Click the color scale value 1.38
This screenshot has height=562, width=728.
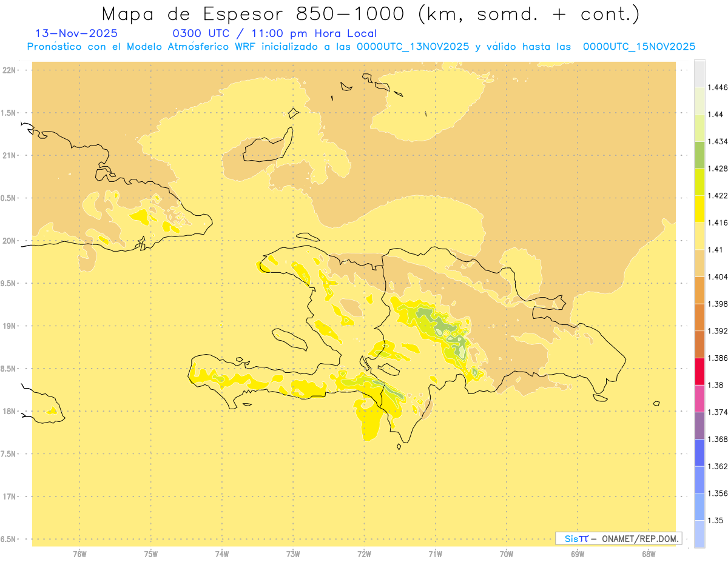coord(716,385)
